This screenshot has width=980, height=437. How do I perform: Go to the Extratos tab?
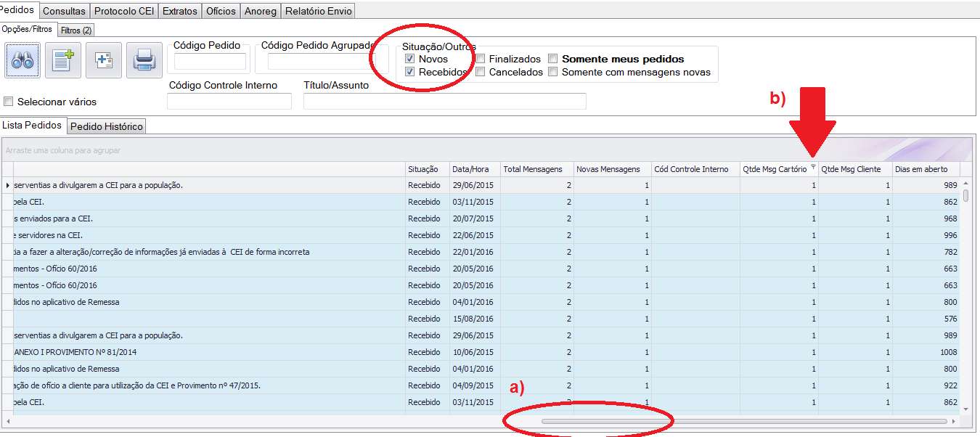tap(180, 11)
